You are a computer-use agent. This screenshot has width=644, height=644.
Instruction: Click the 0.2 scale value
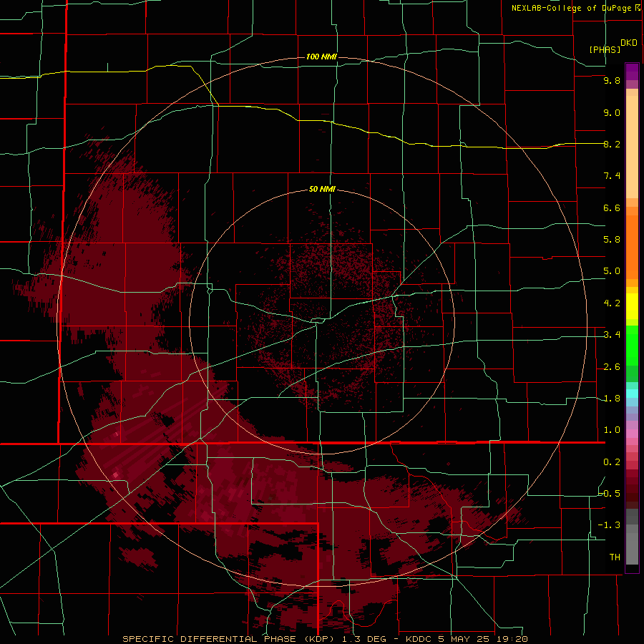coord(612,462)
